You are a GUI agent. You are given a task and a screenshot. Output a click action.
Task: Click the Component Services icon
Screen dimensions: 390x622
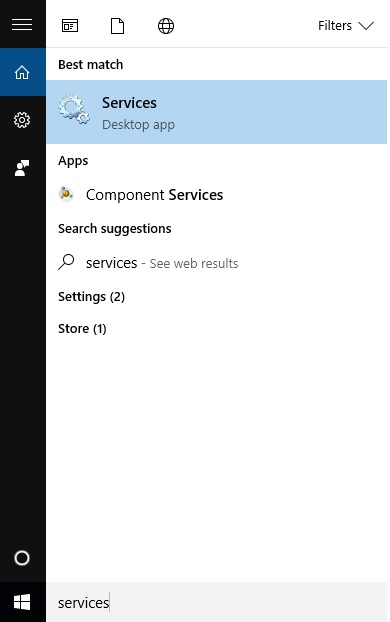66,194
